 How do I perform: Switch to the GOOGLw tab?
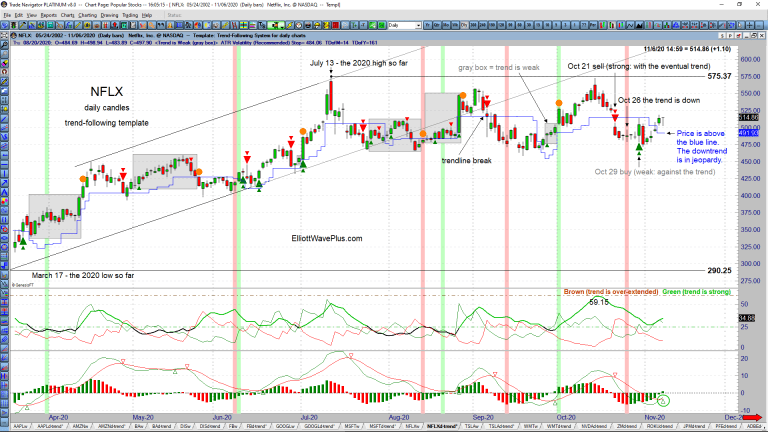pos(285,427)
